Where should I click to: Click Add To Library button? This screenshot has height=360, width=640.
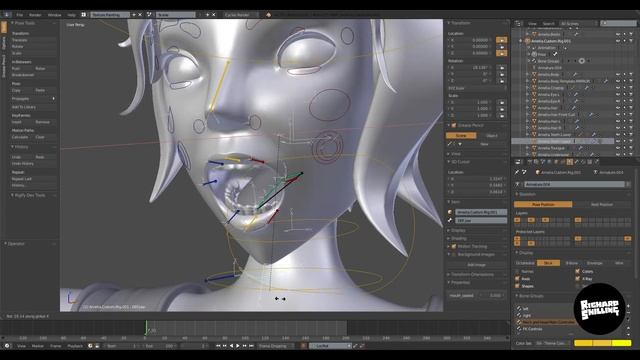point(33,107)
